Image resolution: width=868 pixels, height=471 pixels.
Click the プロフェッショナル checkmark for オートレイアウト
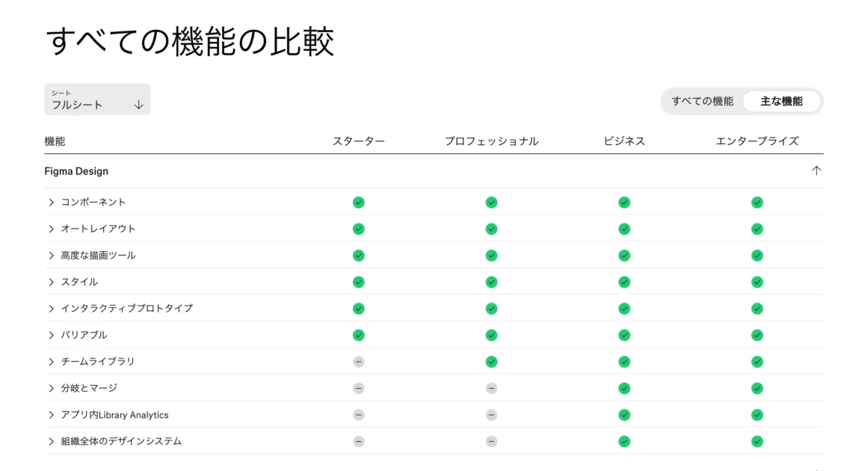[x=491, y=229]
